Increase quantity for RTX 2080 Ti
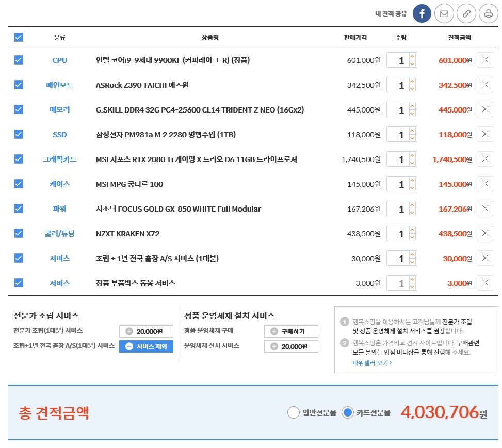Viewport: 502px width, 448px height. [x=412, y=155]
